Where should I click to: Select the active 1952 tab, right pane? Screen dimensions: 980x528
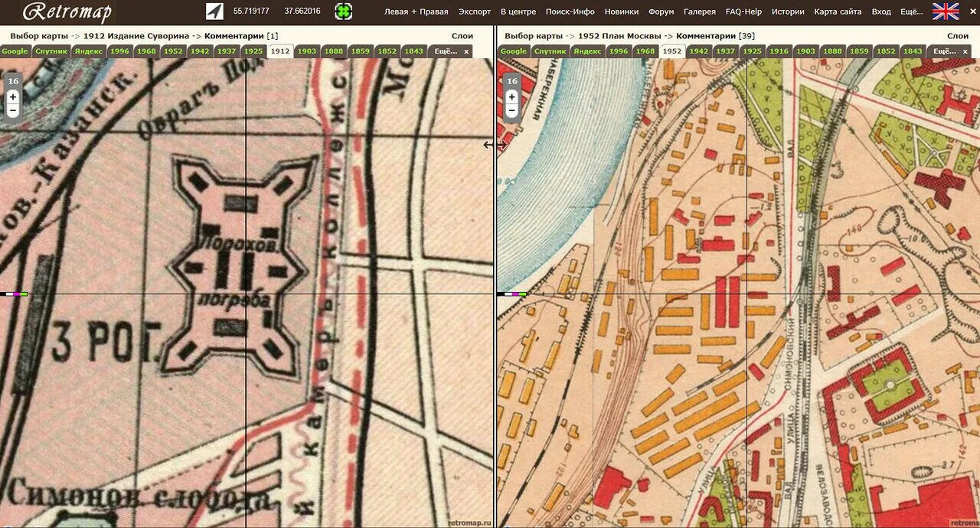tap(672, 51)
